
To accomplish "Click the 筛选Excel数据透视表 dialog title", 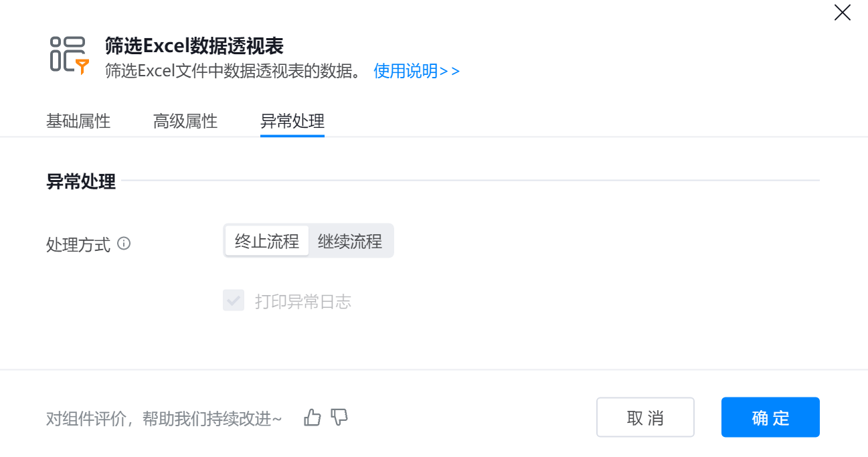I will (x=194, y=45).
